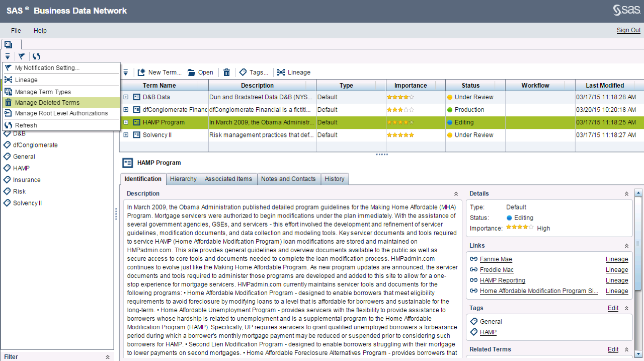Click the filter funnel icon in the sidebar toolbar

click(x=22, y=56)
